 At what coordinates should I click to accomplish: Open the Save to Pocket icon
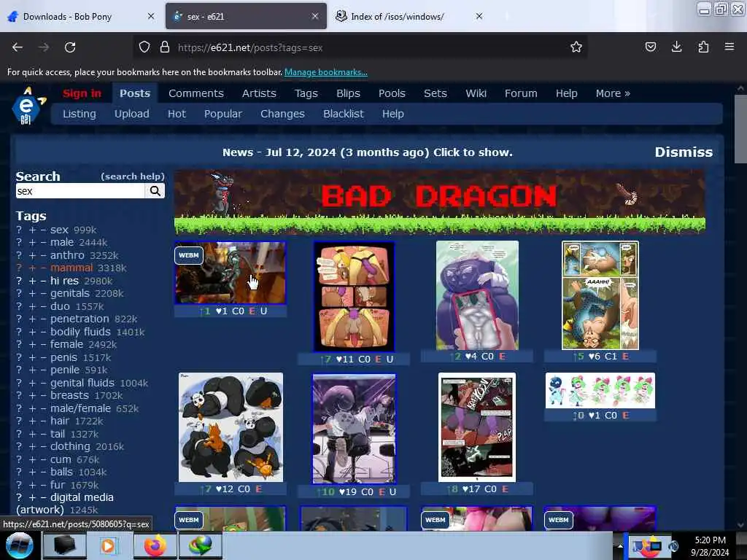tap(650, 47)
